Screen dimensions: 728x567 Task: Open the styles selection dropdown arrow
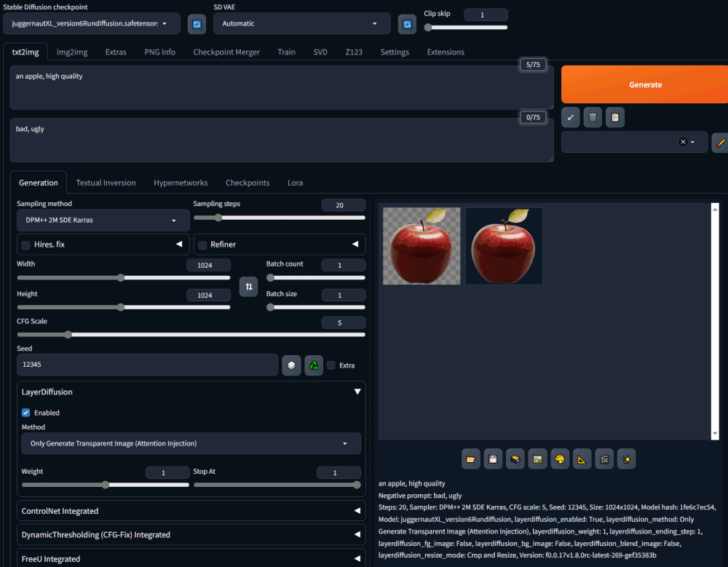tap(692, 142)
